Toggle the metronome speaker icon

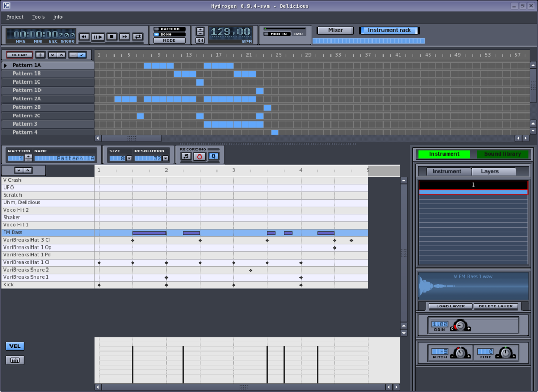[200, 40]
